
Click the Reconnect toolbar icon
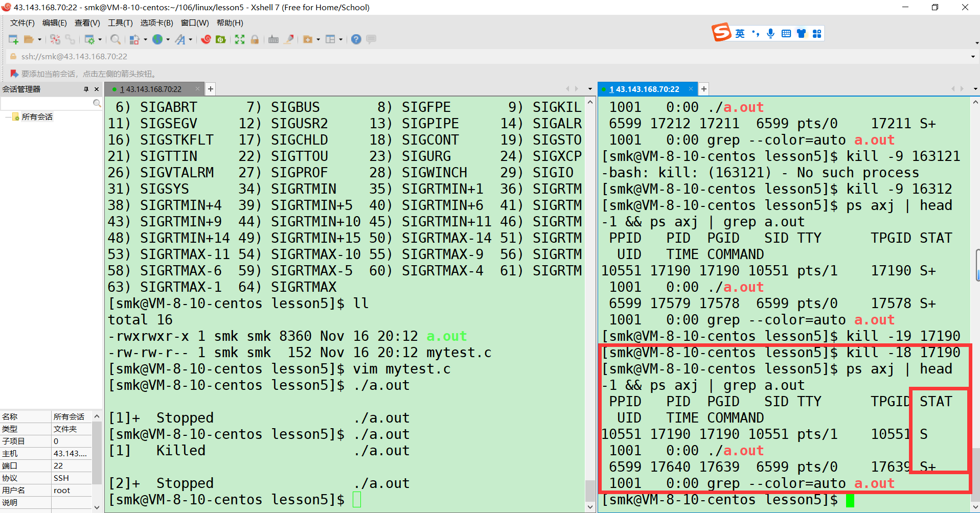pos(55,39)
